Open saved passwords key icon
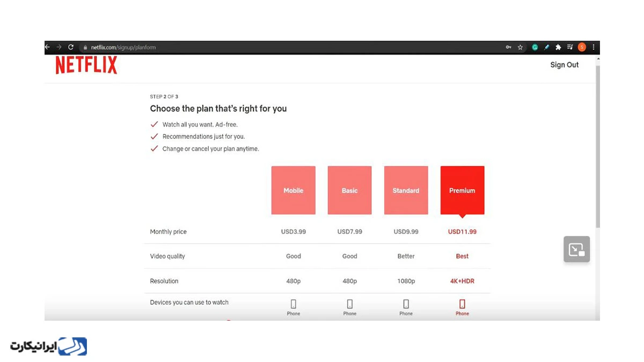The height and width of the screenshot is (362, 644). (x=509, y=47)
